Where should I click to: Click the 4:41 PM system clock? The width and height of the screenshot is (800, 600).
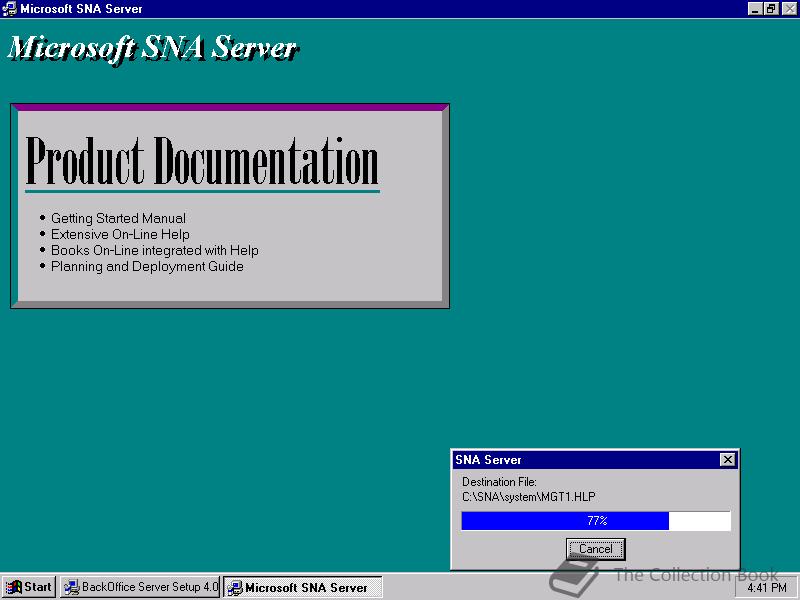(x=766, y=588)
